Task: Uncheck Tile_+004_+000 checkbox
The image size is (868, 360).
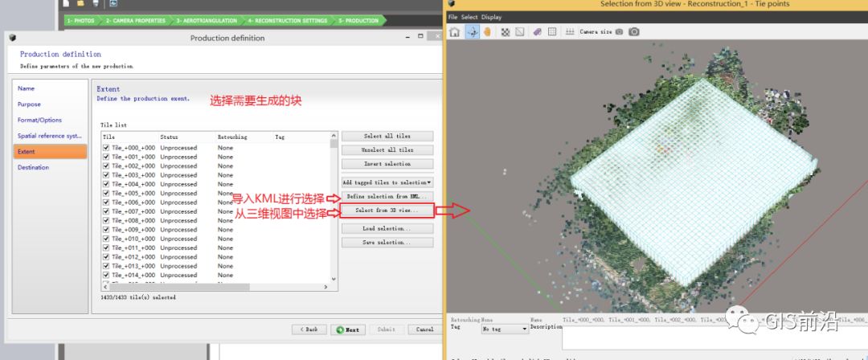Action: (106, 184)
